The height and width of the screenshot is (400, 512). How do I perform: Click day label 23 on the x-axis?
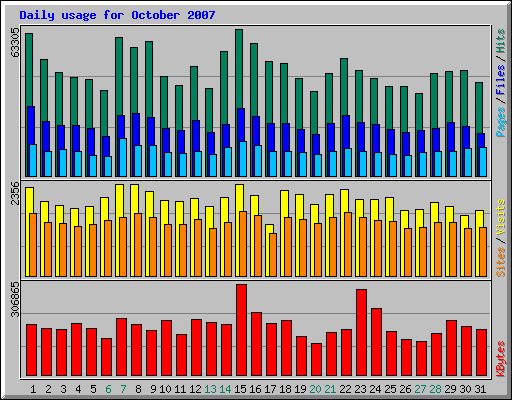(x=360, y=389)
